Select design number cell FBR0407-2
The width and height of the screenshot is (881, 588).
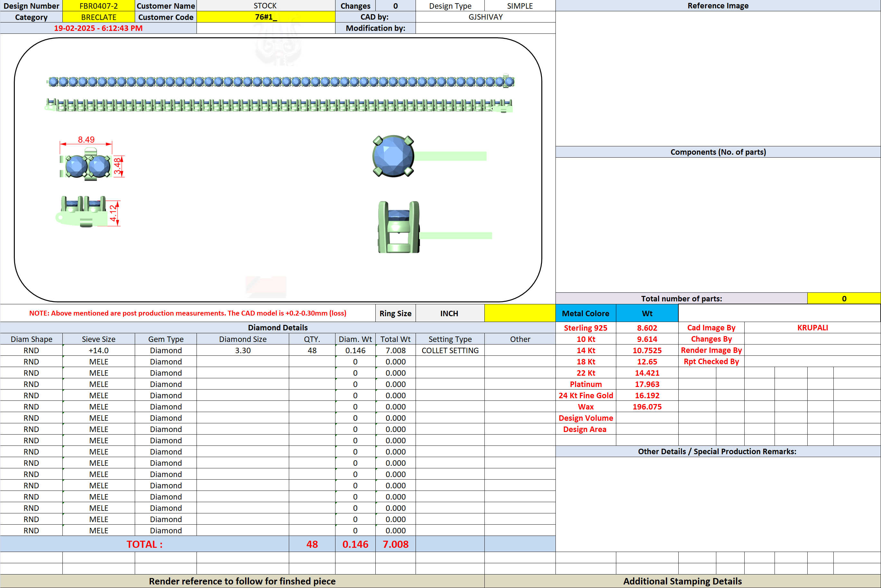(99, 5)
